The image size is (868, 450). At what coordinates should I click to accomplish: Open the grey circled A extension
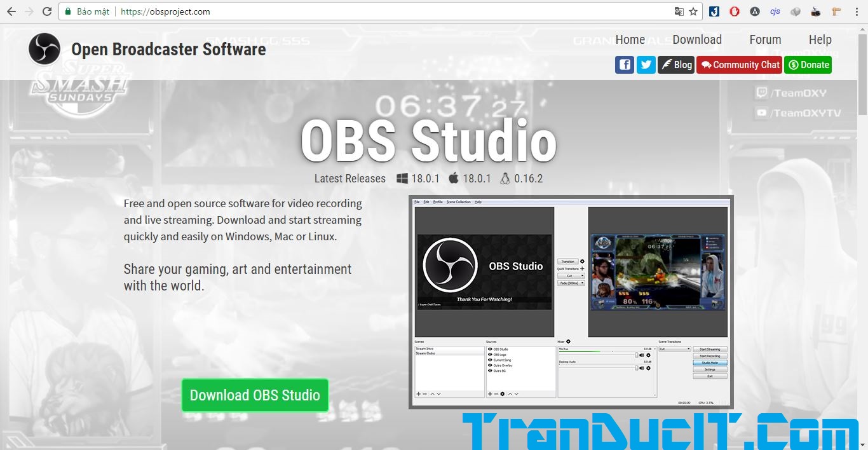[x=755, y=11]
